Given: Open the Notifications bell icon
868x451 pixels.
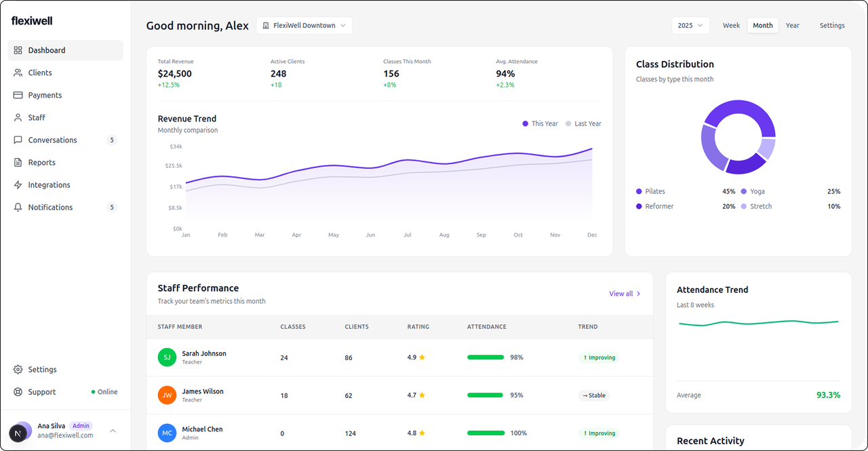Looking at the screenshot, I should tap(18, 207).
